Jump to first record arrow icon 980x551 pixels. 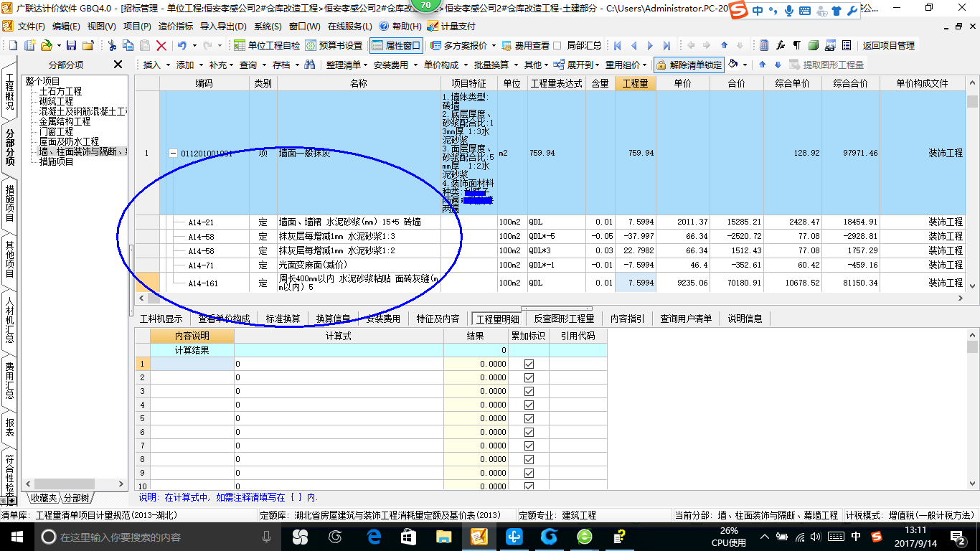click(617, 45)
